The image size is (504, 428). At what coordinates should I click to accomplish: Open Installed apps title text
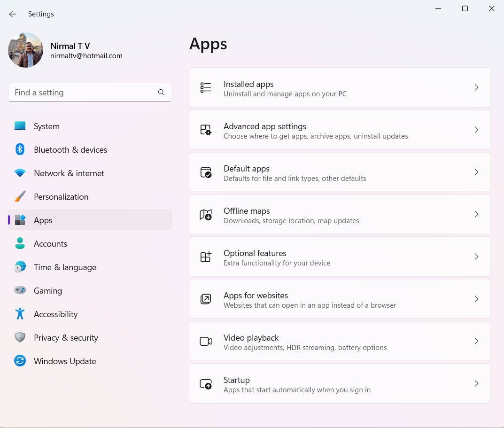[248, 84]
